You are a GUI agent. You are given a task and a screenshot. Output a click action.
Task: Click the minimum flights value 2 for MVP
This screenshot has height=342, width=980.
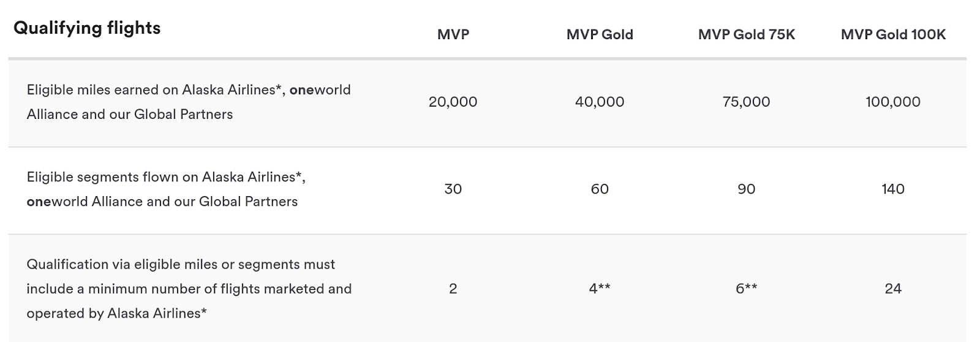pyautogui.click(x=453, y=289)
